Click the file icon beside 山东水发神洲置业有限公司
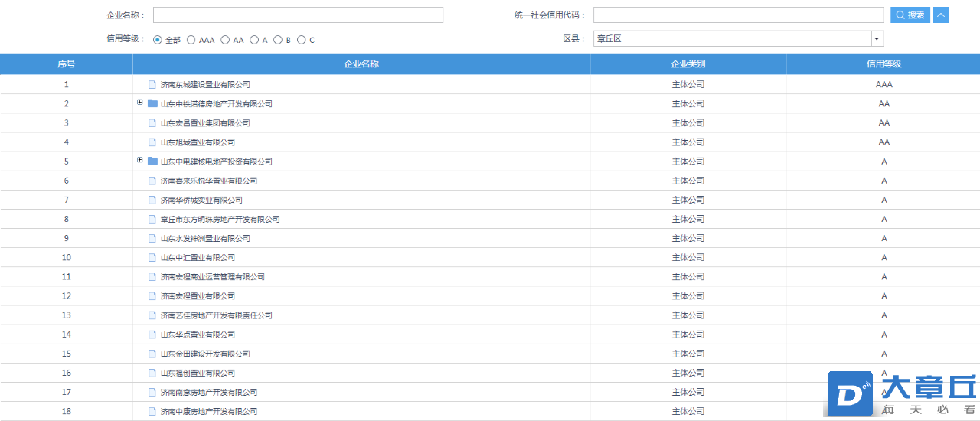 [152, 239]
